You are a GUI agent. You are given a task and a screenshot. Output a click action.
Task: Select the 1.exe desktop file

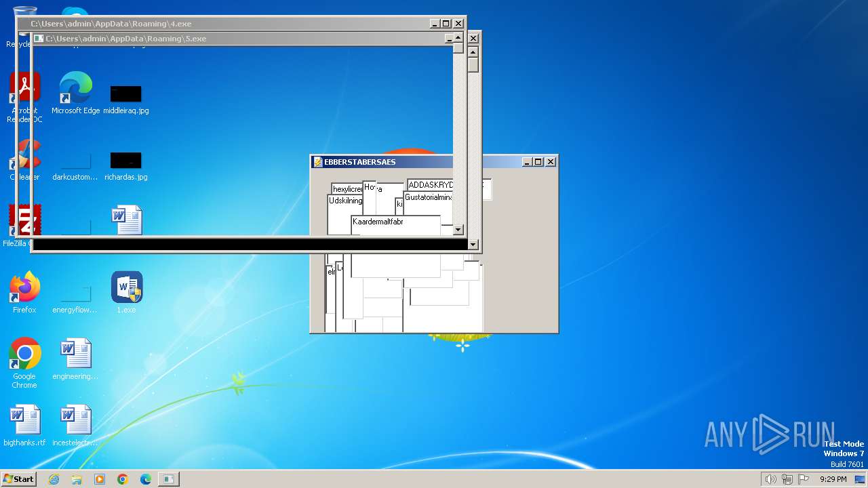(126, 293)
